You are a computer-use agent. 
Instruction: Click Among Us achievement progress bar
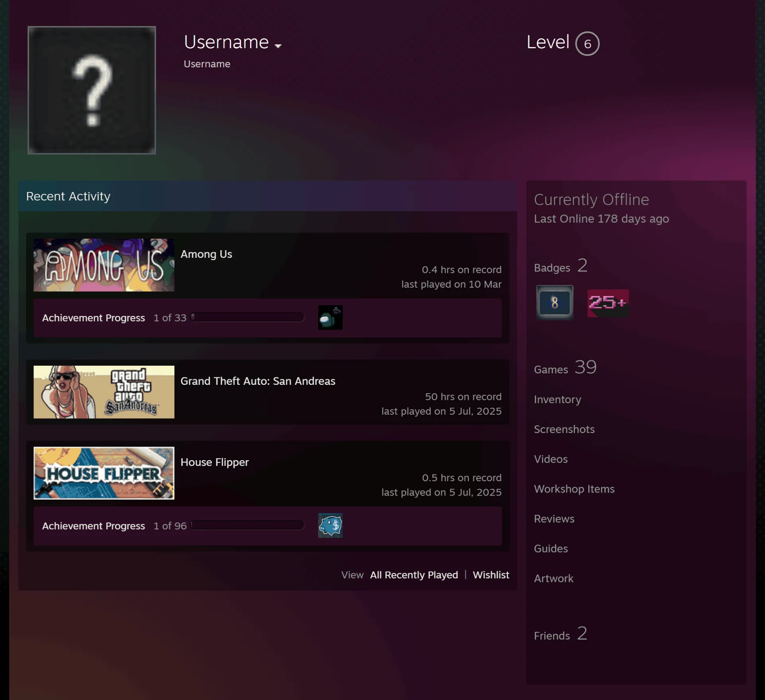click(247, 317)
